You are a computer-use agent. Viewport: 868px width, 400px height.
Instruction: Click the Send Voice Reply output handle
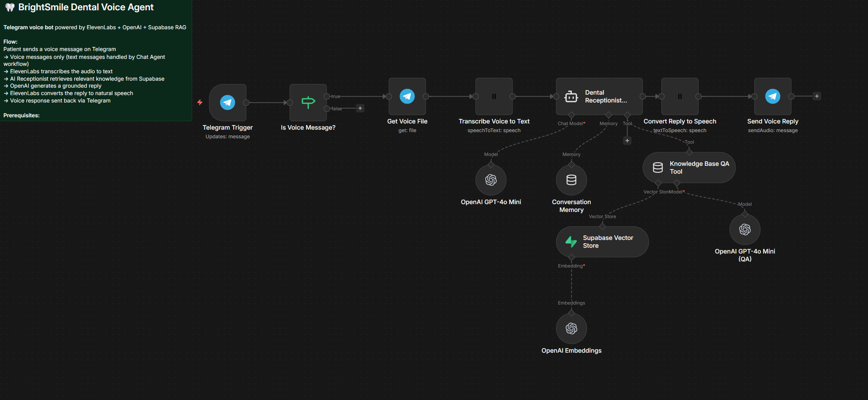point(791,96)
